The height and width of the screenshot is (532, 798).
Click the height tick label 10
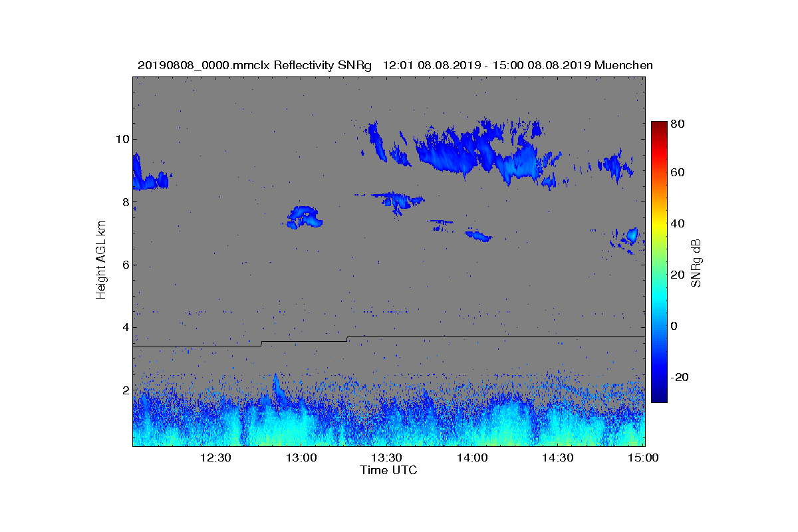click(122, 139)
